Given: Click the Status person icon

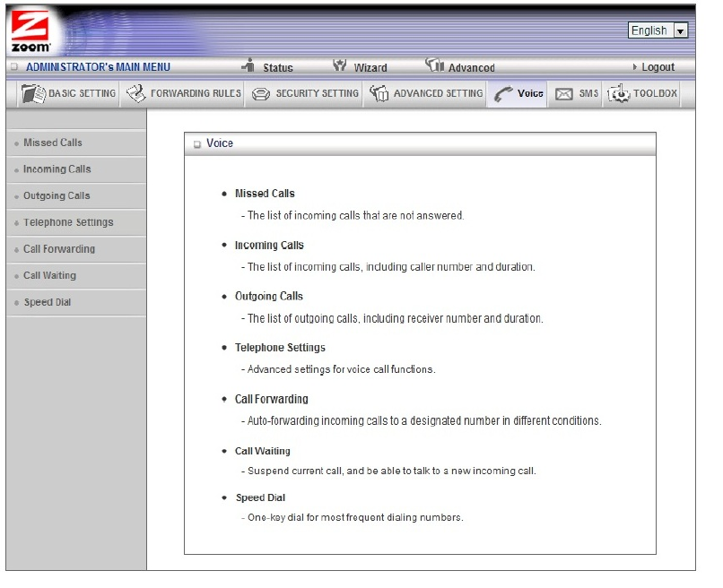Looking at the screenshot, I should 248,65.
